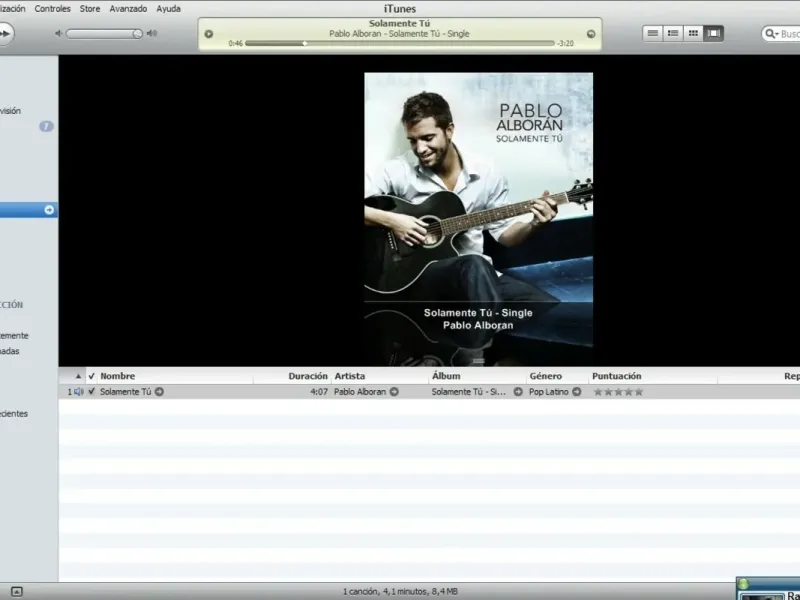Click the Cover Flow resize handle
The height and width of the screenshot is (600, 800).
pyautogui.click(x=478, y=361)
